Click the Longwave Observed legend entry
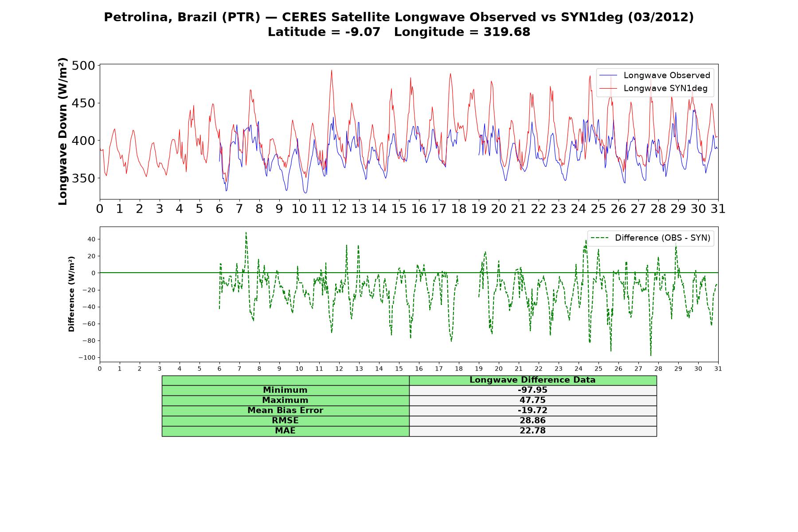This screenshot has height=532, width=798. click(654, 75)
